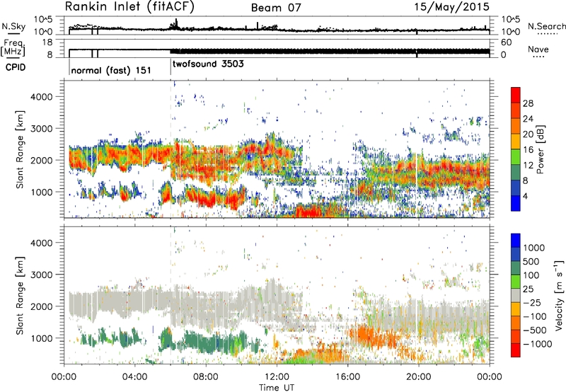Click the '4000' tick on power panel

(x=41, y=97)
